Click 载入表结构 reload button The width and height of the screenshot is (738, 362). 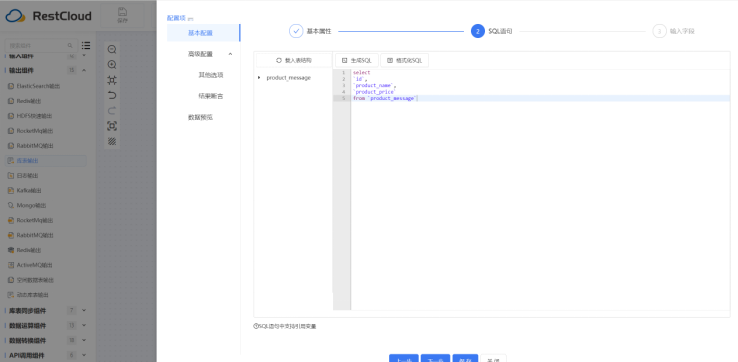(294, 61)
